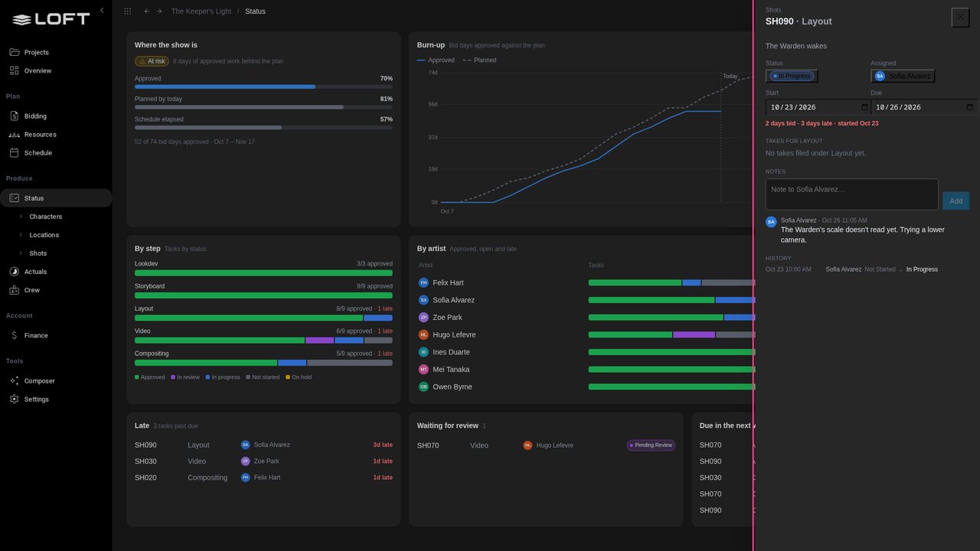Select the SH090 Layout late row
980x551 pixels.
tap(263, 445)
